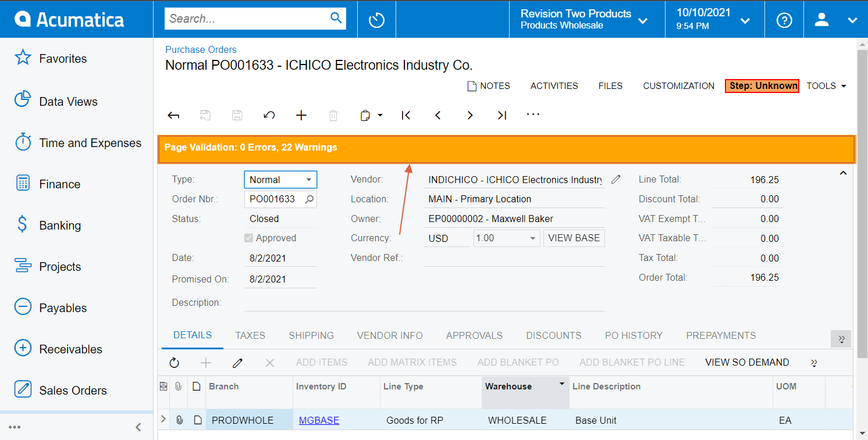The height and width of the screenshot is (440, 868).
Task: Click the Vendor Ref. input field
Action: tap(514, 257)
